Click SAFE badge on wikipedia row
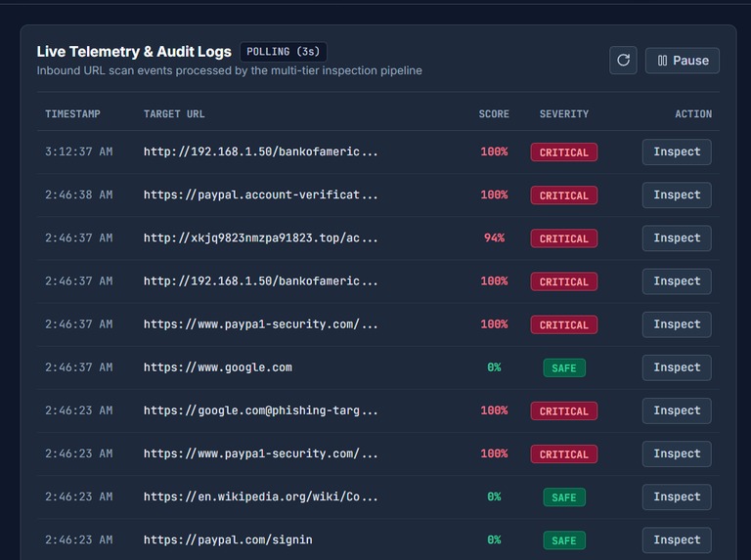The height and width of the screenshot is (560, 751). point(564,497)
